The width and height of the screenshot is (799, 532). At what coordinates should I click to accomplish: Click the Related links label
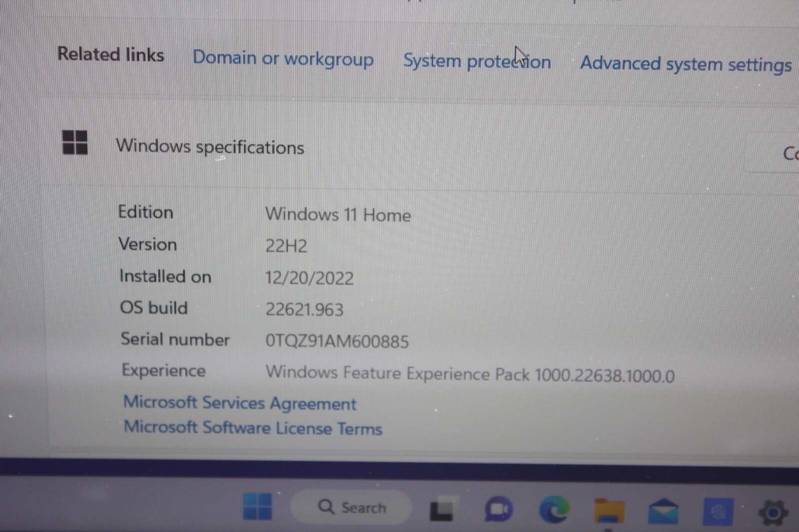click(111, 54)
